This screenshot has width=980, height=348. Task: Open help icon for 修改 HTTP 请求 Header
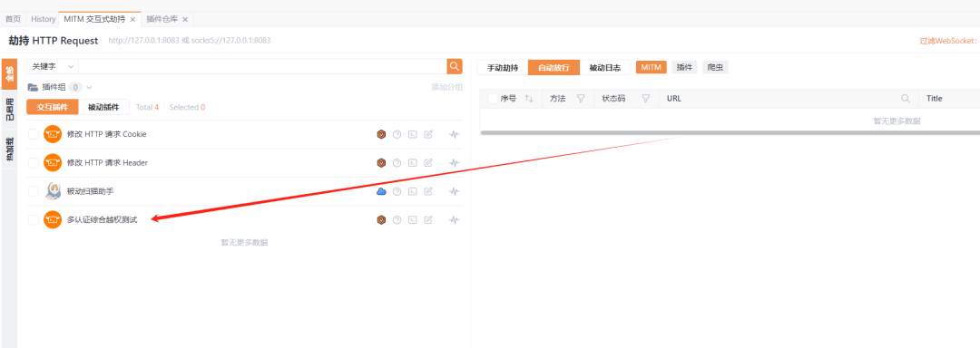point(397,163)
